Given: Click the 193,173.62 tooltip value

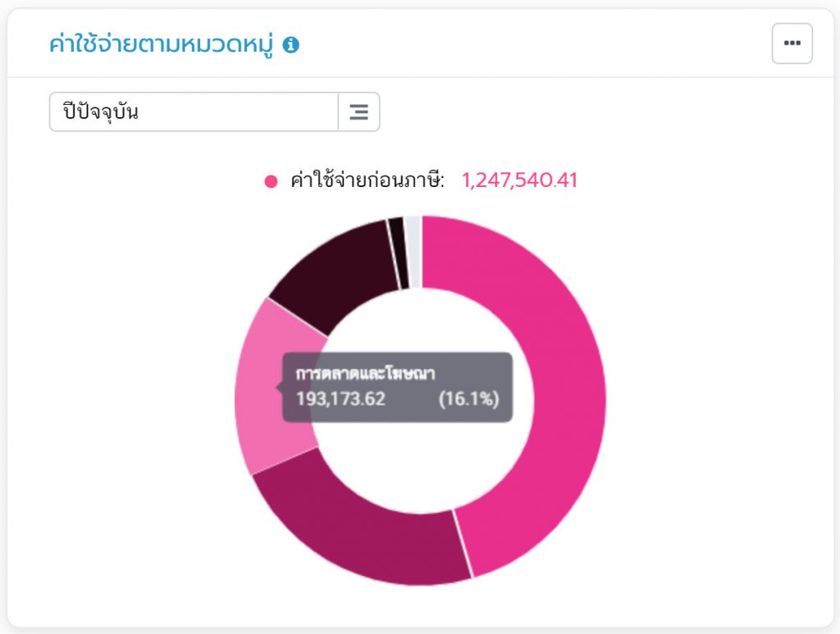Looking at the screenshot, I should 340,399.
